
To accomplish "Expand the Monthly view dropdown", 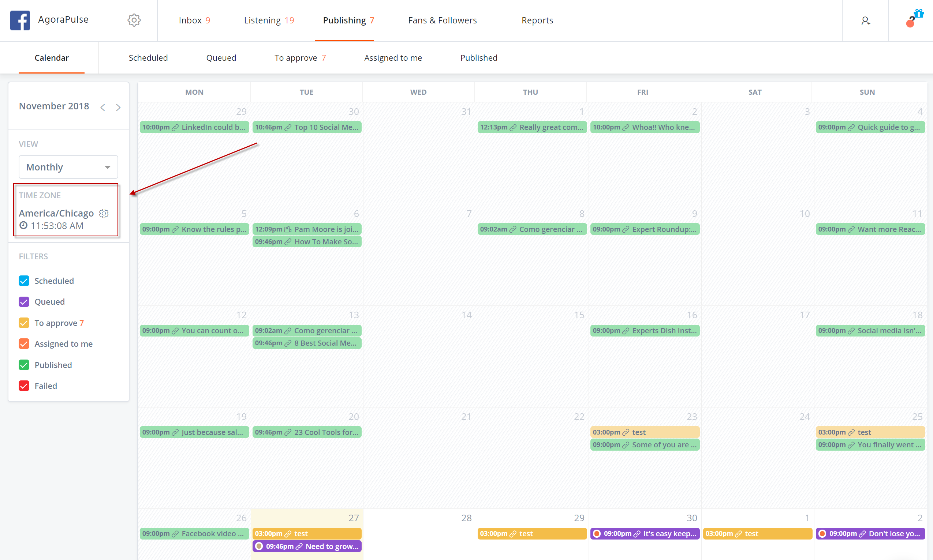I will point(68,167).
